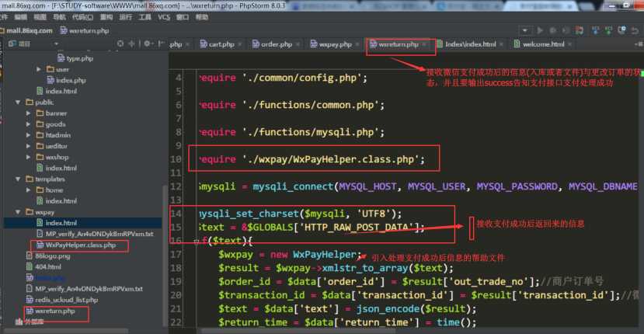The image size is (644, 334).
Task: Open the project view selector dropdown
Action: 56,43
